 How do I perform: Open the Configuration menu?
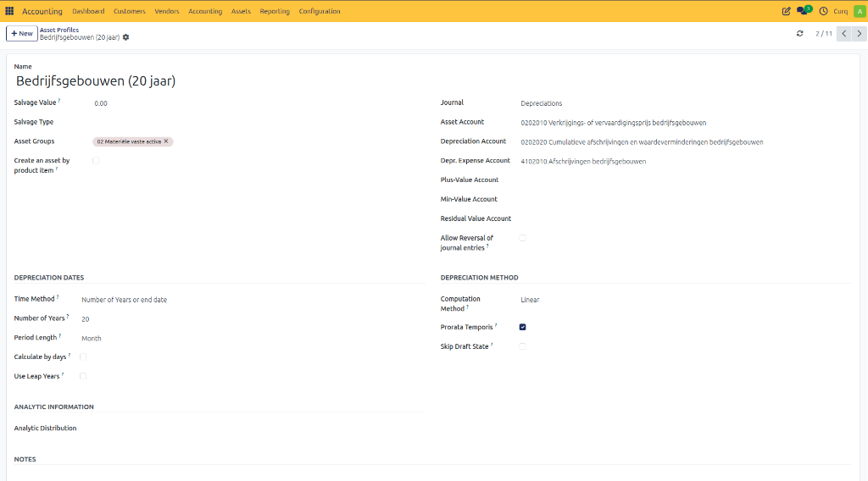click(320, 11)
